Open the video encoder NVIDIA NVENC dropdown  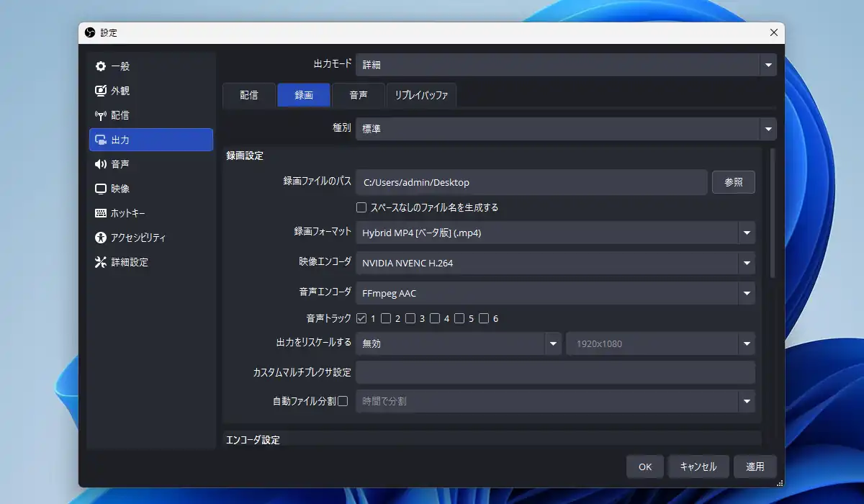747,263
